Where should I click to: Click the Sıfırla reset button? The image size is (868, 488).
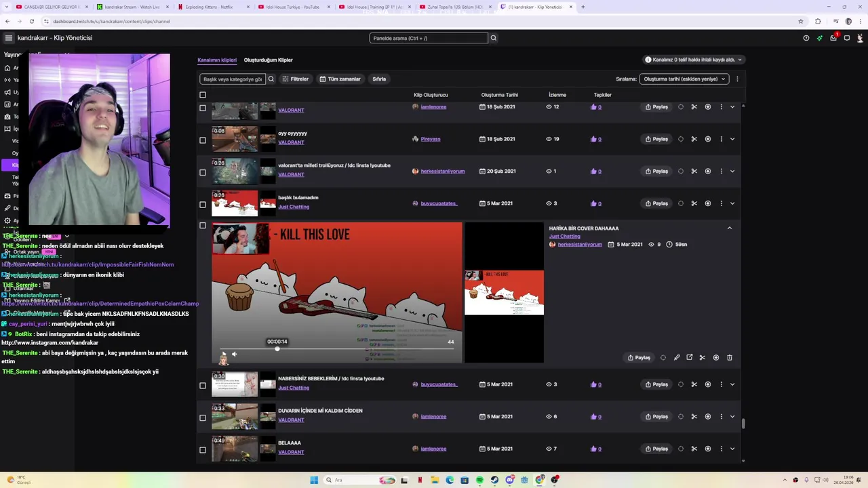tap(379, 79)
